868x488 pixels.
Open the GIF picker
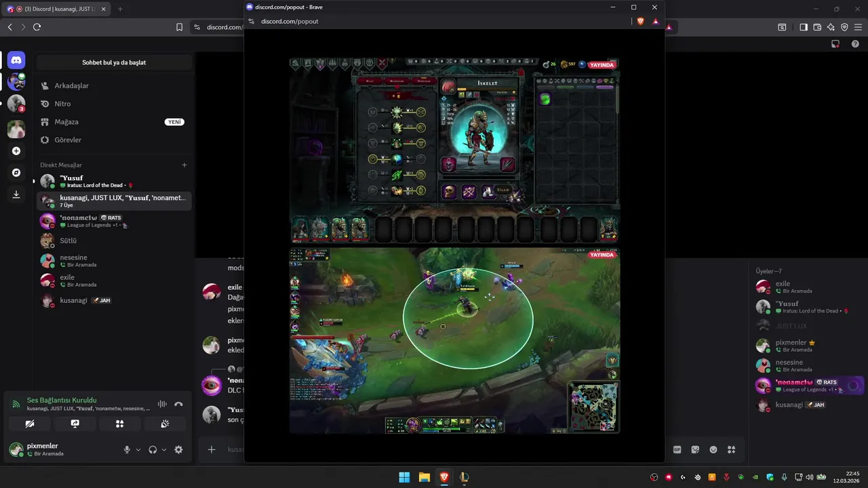(677, 449)
